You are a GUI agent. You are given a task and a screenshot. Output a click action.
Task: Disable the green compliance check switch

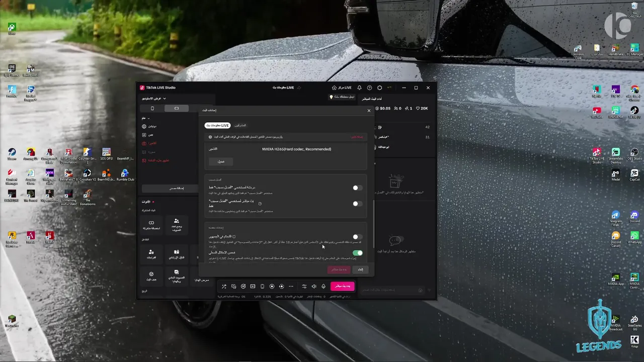coord(357,252)
